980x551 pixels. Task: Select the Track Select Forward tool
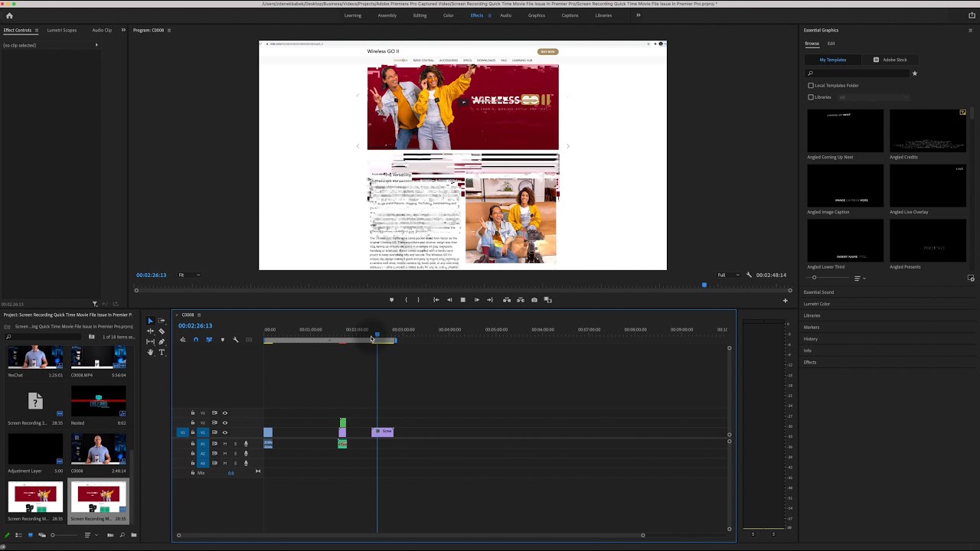coord(162,321)
